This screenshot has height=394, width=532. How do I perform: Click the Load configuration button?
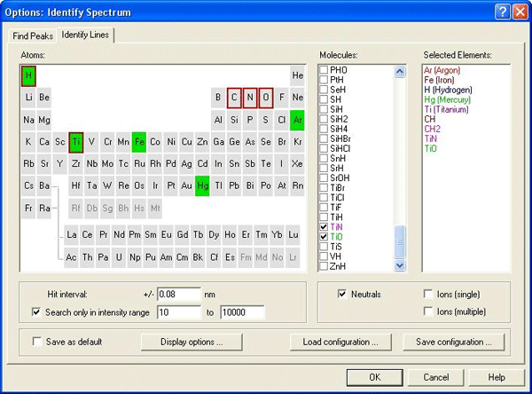click(x=340, y=342)
